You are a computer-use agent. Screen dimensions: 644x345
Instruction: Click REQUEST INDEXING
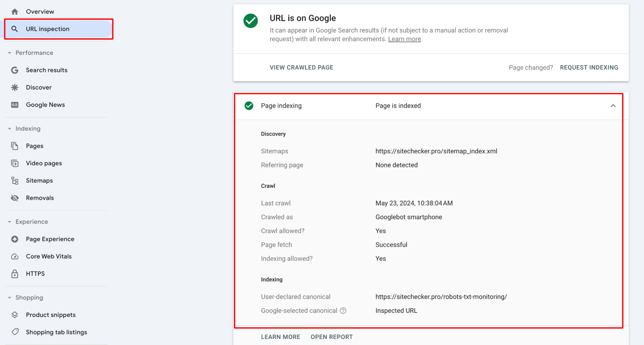point(589,68)
